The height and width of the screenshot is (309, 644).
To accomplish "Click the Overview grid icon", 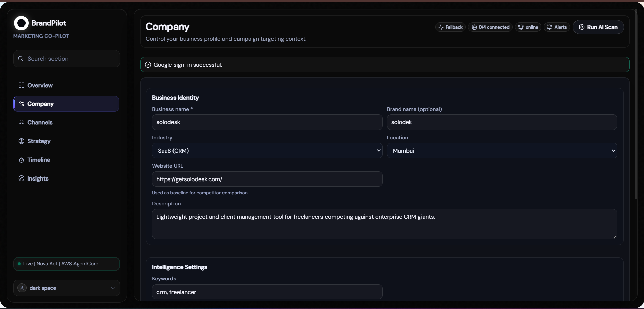I will tap(21, 85).
